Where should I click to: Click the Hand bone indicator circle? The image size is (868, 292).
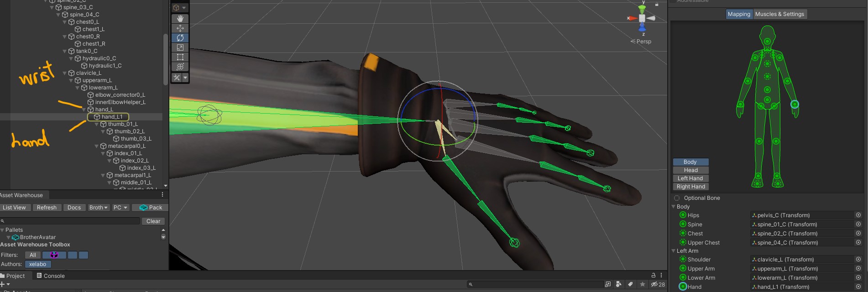point(683,287)
